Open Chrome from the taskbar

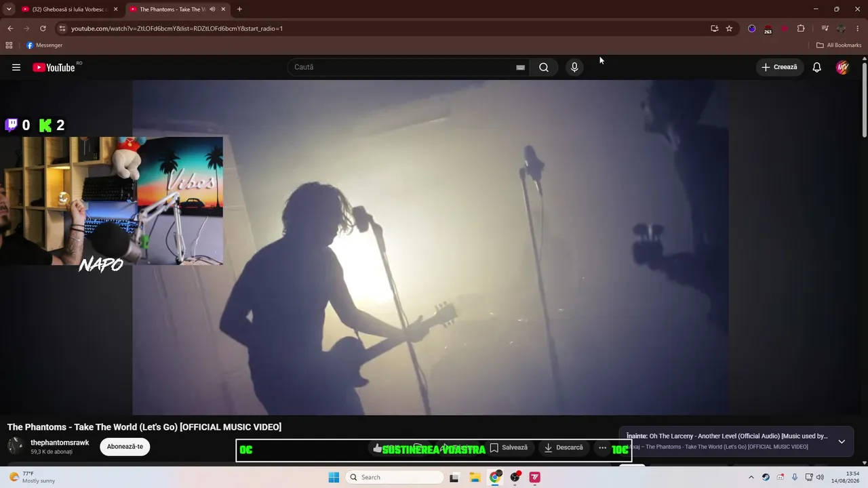[x=495, y=477]
